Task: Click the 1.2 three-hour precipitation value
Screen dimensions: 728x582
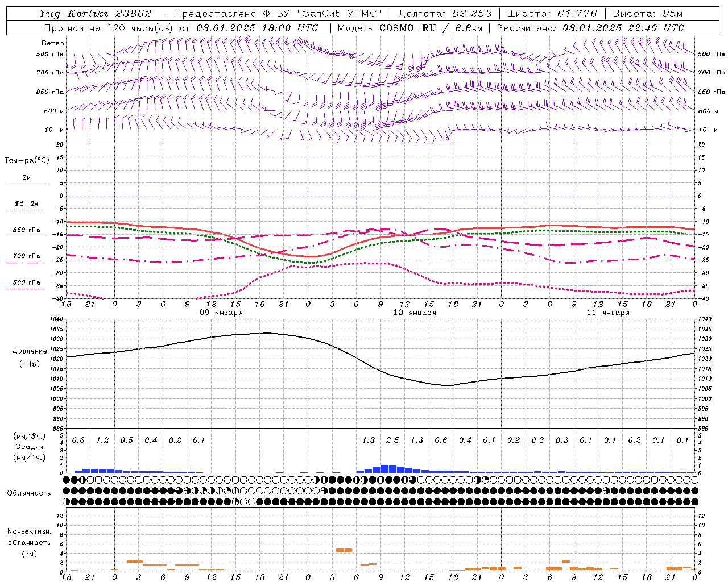Action: click(102, 440)
